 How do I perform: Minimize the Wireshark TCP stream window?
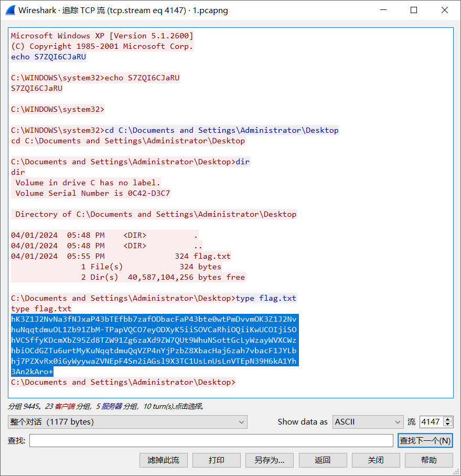(x=383, y=10)
